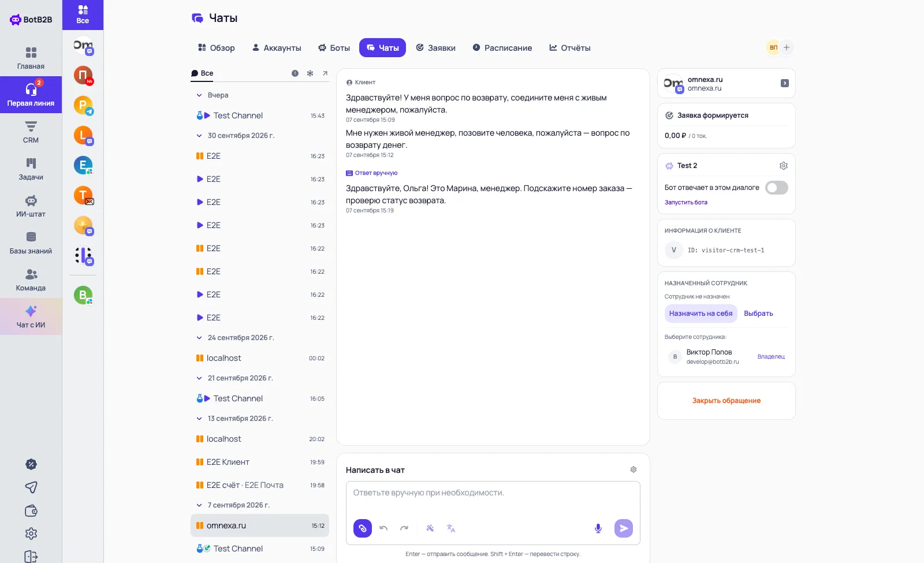Viewport: 924px width, 563px height.
Task: Go to the Заявки tab
Action: 436,48
